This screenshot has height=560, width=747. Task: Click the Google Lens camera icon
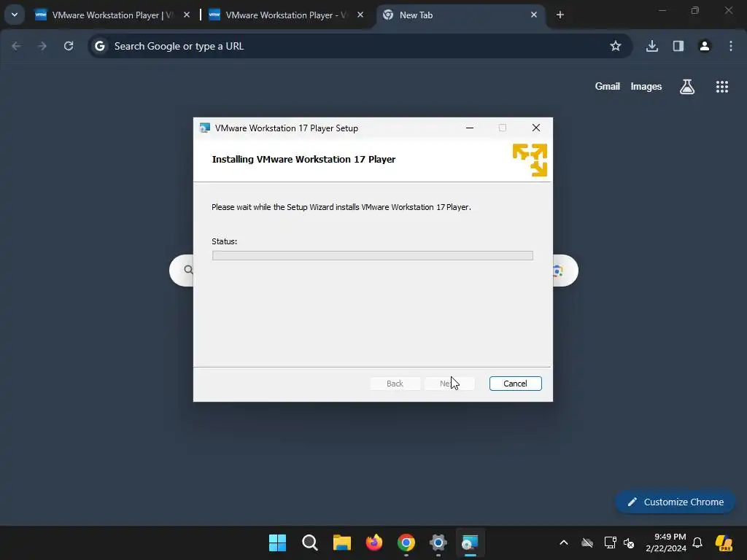click(x=559, y=271)
